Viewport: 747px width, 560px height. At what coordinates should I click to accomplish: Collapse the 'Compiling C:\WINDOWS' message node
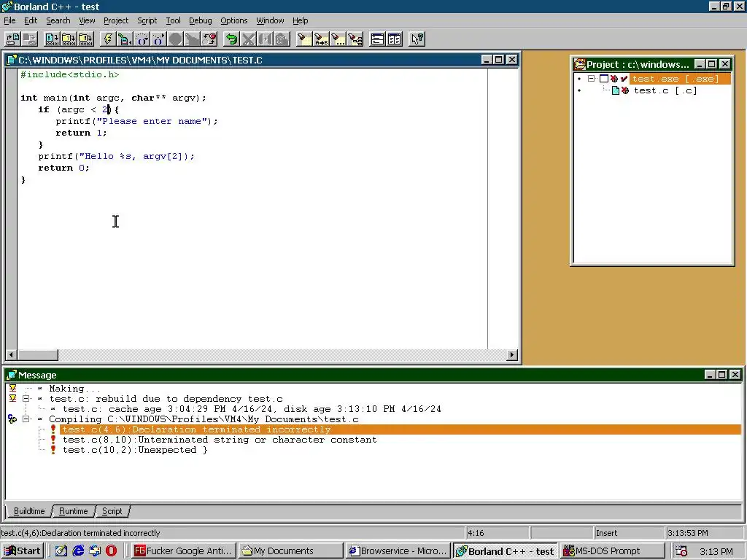tap(26, 419)
